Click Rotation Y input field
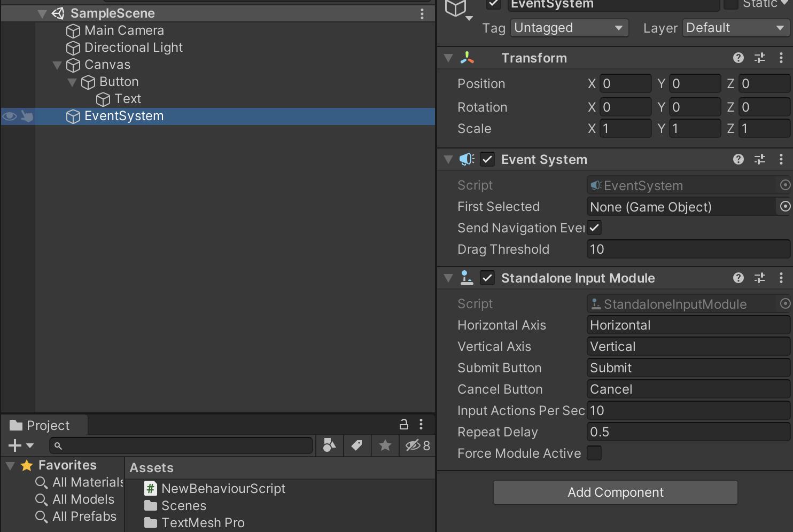 (695, 107)
